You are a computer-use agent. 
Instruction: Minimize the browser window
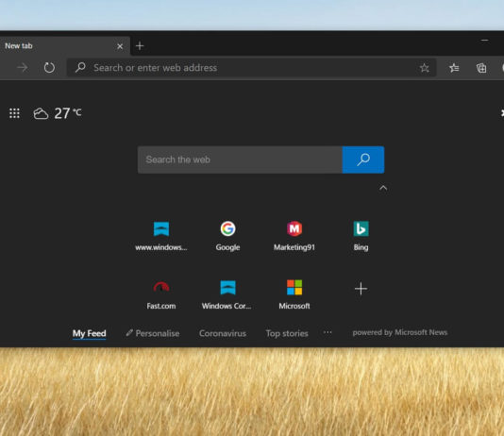coord(485,41)
